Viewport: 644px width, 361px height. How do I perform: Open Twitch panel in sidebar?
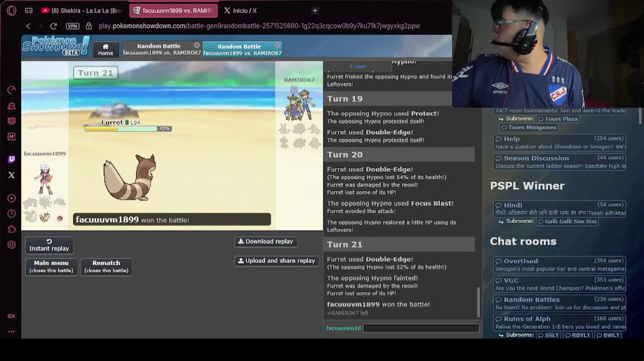click(x=12, y=159)
